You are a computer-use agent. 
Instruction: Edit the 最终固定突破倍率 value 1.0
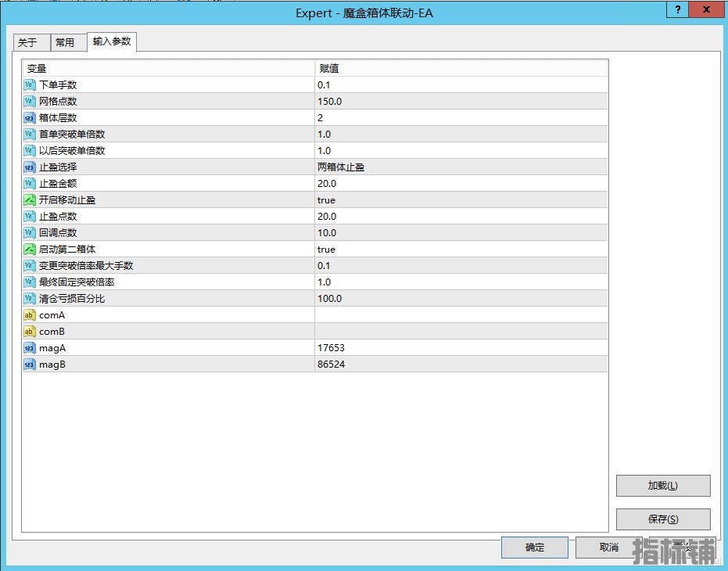[461, 282]
